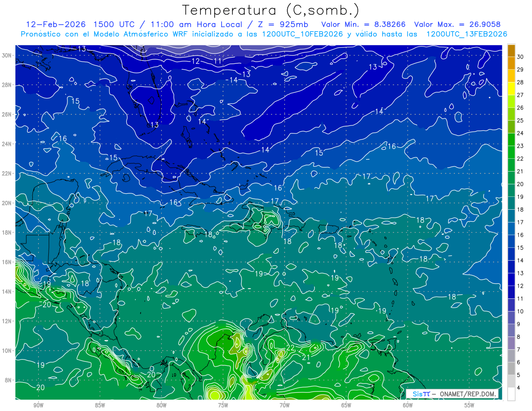Screen dimensions: 532x411
Task: Click the bright yellow swatch in the color bar
Action: tap(511, 88)
